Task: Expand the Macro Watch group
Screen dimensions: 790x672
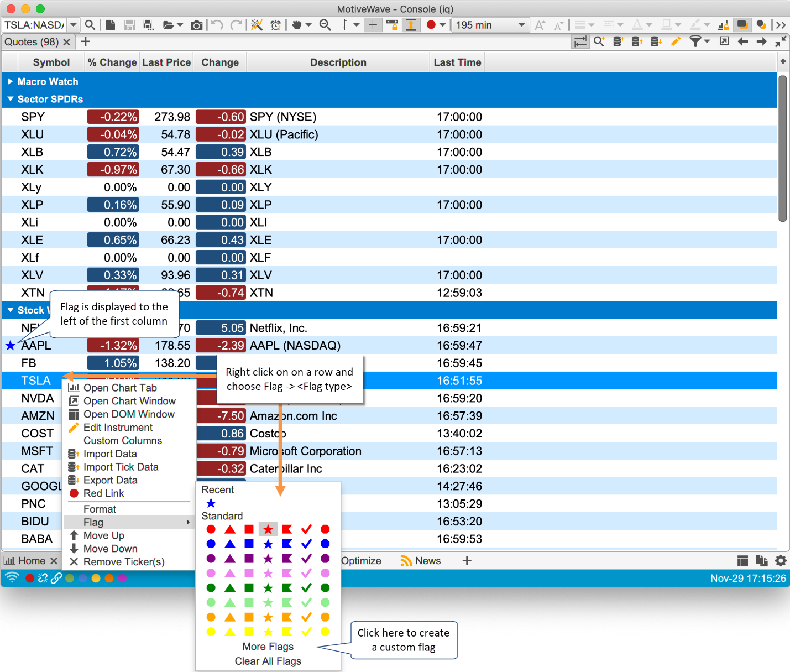Action: [10, 81]
